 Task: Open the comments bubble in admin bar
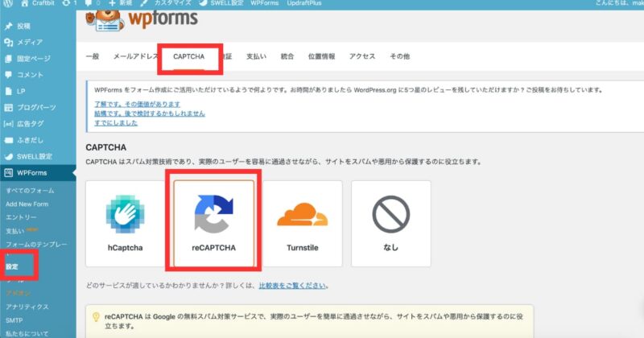89,3
